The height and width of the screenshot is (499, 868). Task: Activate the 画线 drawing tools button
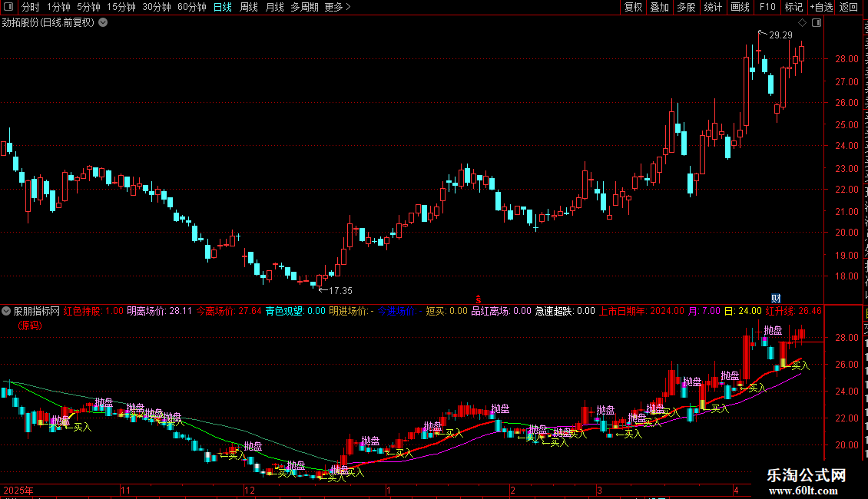point(740,7)
